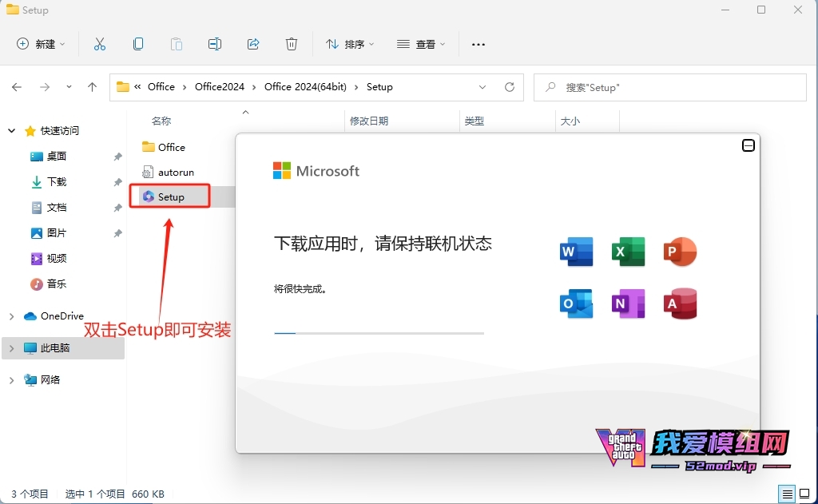This screenshot has height=504, width=818.
Task: Switch to large icons view in status bar
Action: coord(804,494)
